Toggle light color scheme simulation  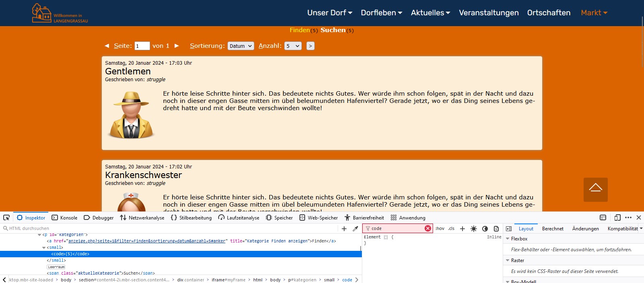[x=474, y=228]
